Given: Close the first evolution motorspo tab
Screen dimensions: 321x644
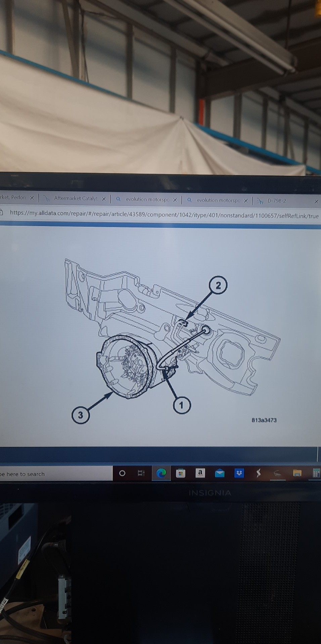Looking at the screenshot, I should point(175,200).
